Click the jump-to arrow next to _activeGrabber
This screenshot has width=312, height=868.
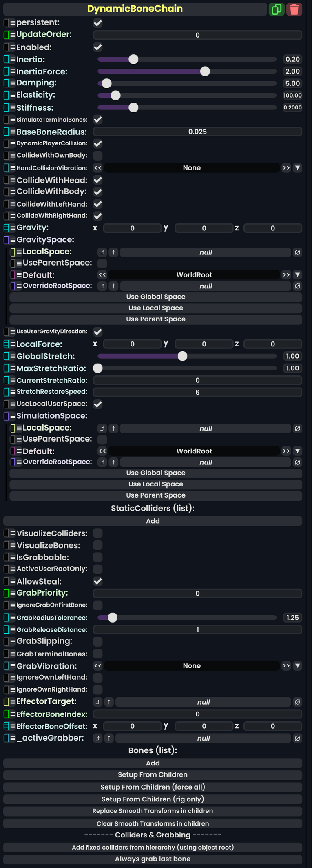pos(98,738)
